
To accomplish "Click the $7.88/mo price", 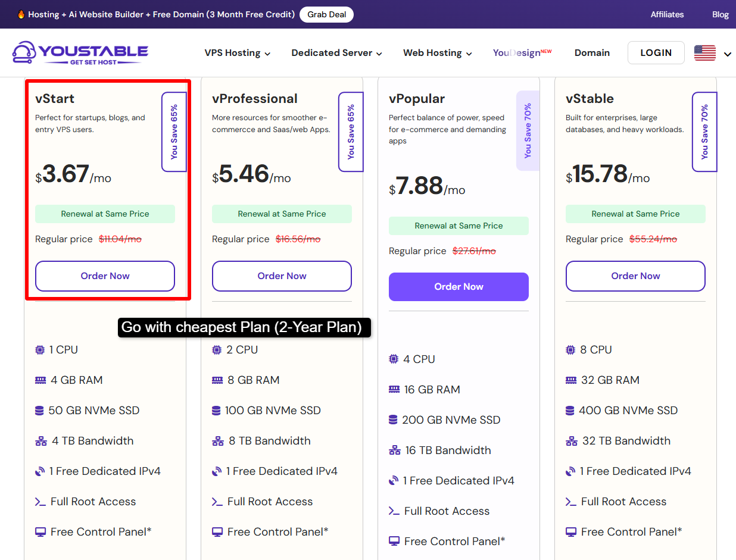I will point(427,187).
